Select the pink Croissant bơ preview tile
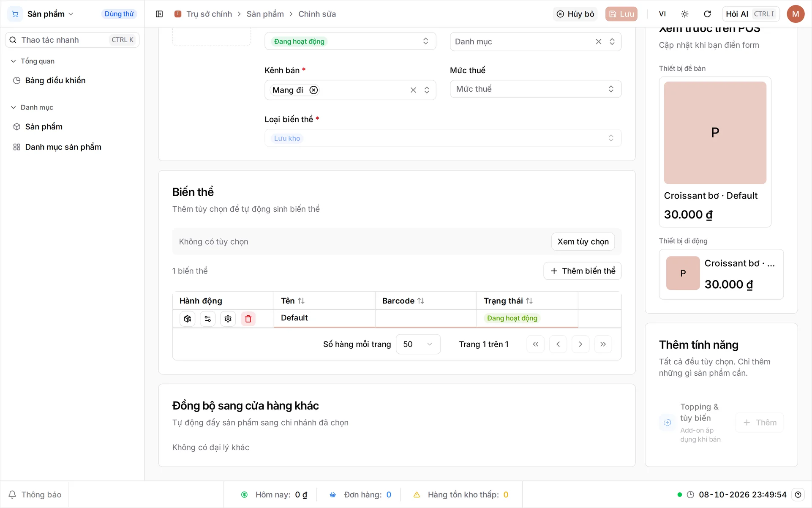This screenshot has width=812, height=508. [x=715, y=133]
